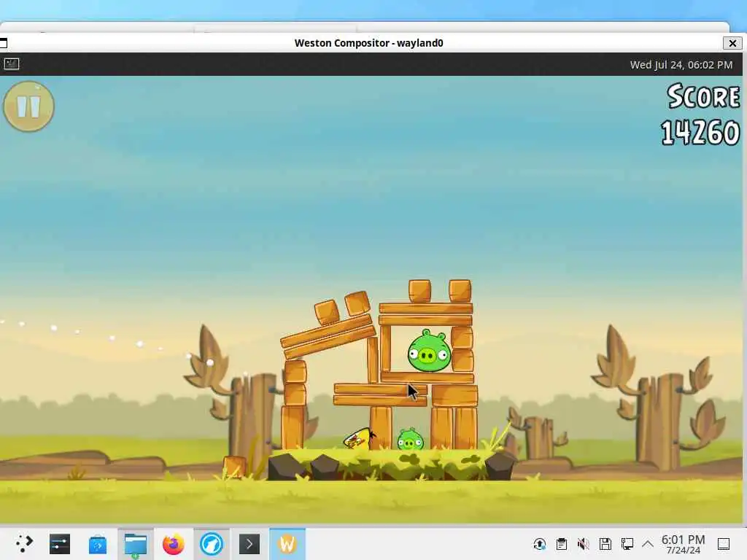Pause the game with the round pause button
Viewport: 747px width, 560px height.
(28, 106)
